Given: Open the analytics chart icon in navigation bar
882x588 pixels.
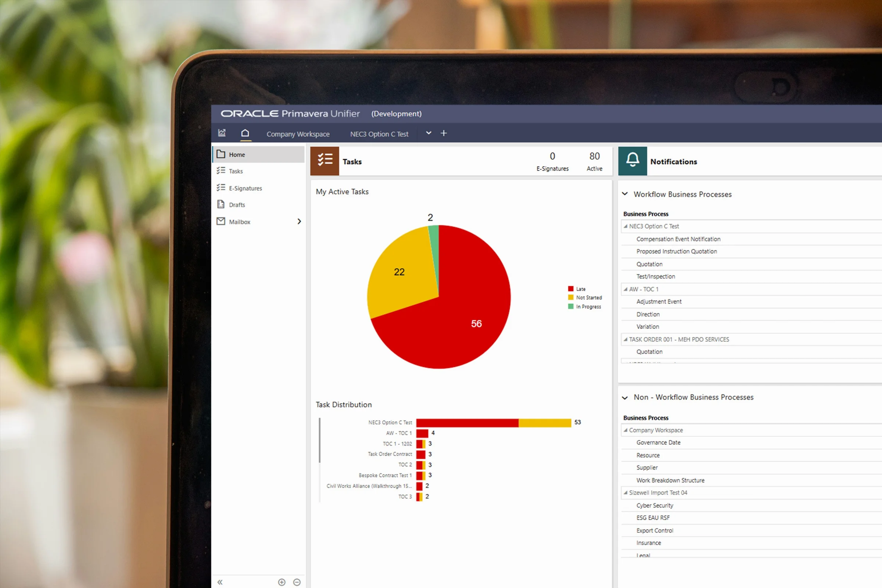Looking at the screenshot, I should [222, 133].
